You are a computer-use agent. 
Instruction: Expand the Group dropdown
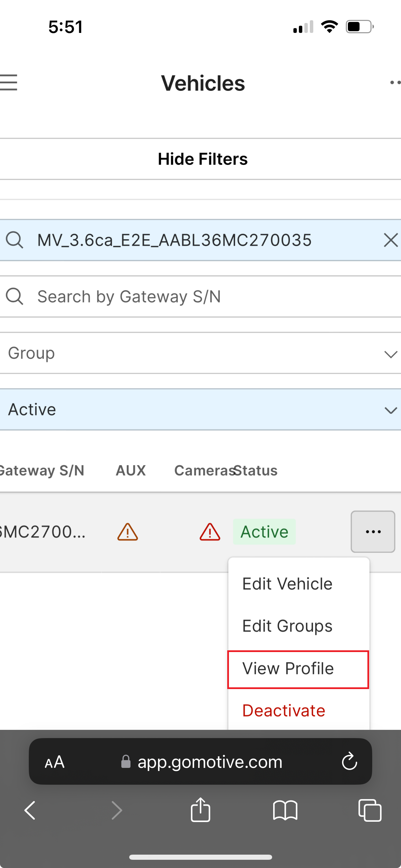(x=200, y=353)
